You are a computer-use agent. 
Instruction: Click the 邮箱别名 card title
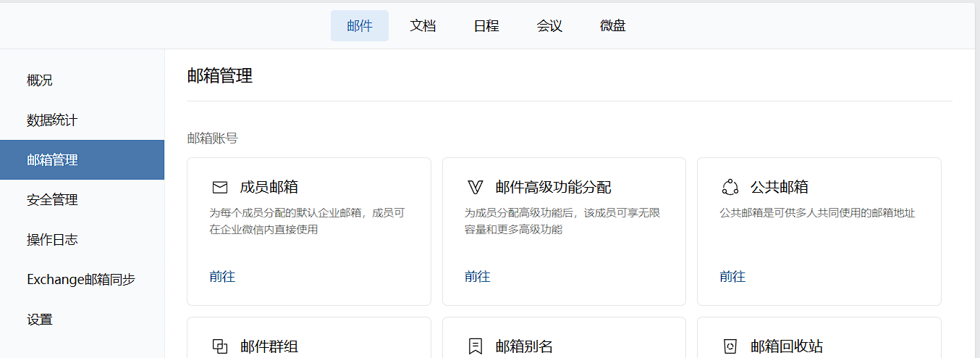[525, 346]
